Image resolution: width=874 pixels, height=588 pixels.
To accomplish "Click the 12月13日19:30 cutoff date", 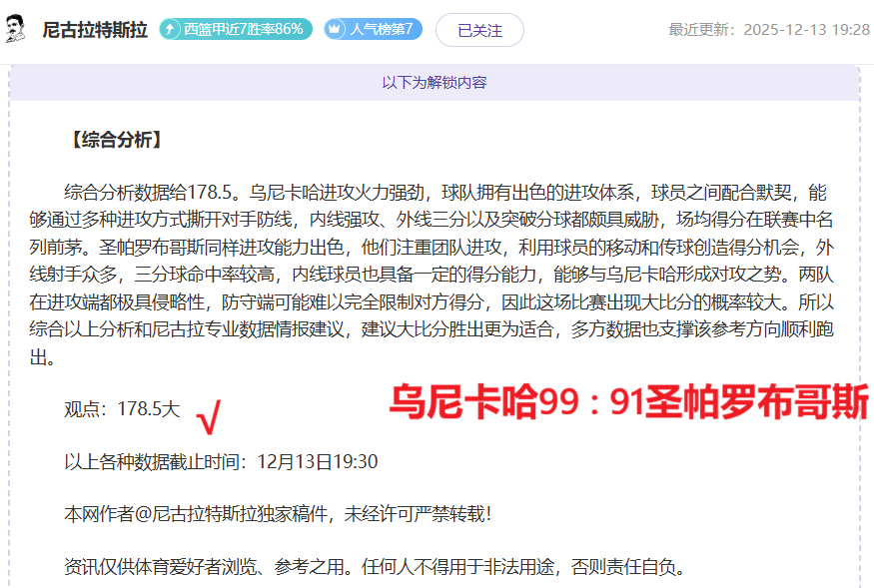I will tap(318, 461).
